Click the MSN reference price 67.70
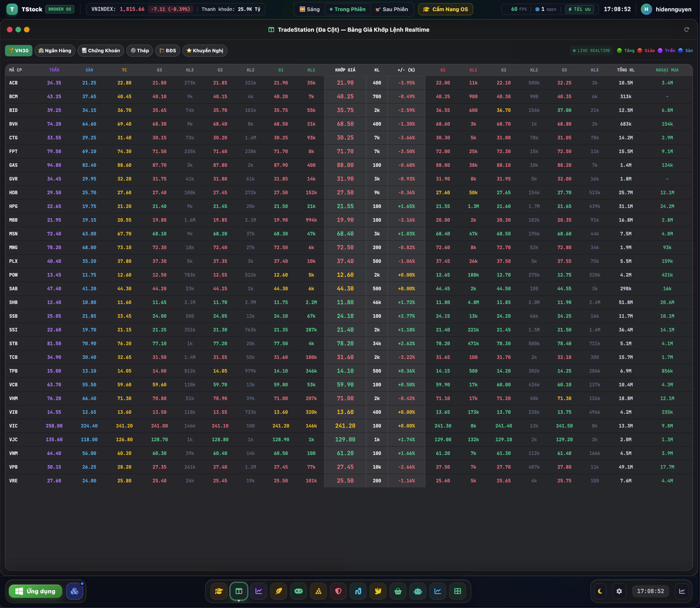The width and height of the screenshot is (700, 608). point(124,234)
